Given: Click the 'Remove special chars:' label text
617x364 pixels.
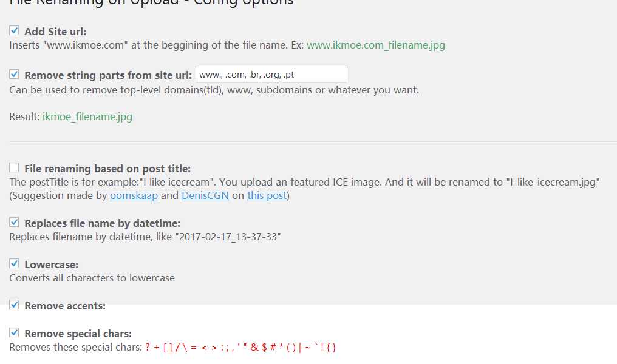Looking at the screenshot, I should click(x=78, y=334).
